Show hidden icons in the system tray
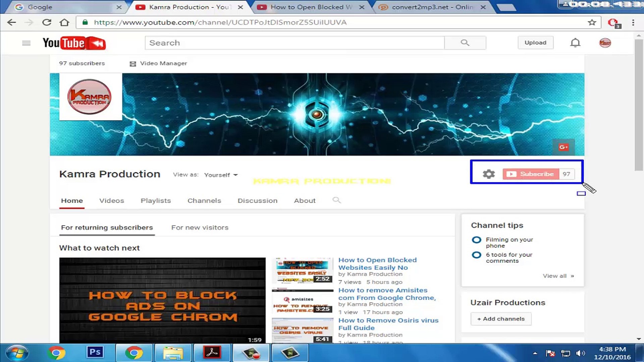Image resolution: width=644 pixels, height=362 pixels. tap(535, 353)
